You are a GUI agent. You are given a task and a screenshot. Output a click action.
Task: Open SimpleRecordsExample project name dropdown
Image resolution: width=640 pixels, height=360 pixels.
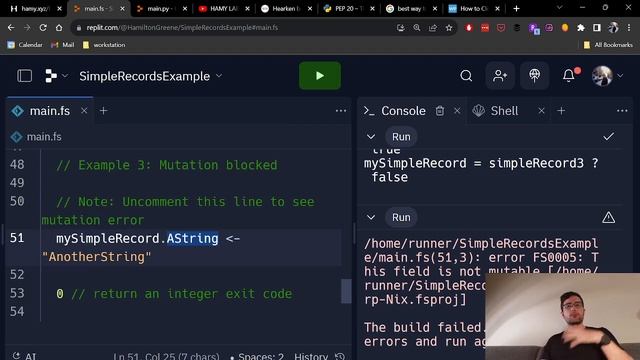click(151, 76)
